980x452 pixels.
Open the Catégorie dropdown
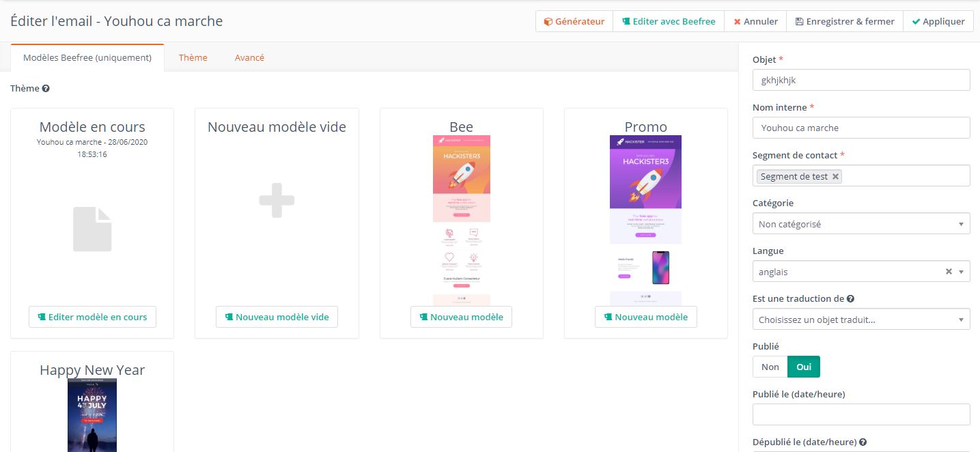(x=962, y=223)
